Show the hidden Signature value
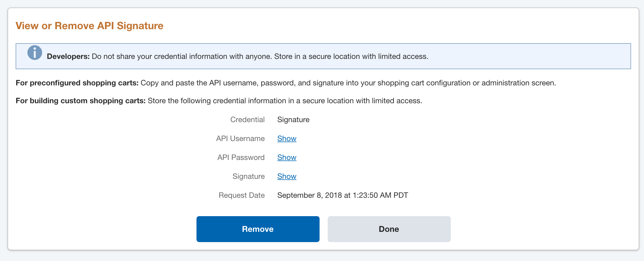This screenshot has height=261, width=644. pos(287,176)
